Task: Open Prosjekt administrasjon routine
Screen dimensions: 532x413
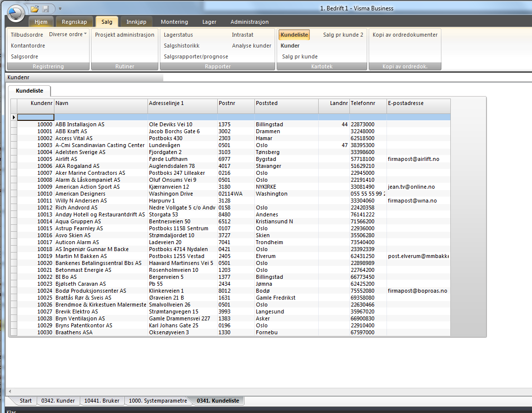Action: 125,35
